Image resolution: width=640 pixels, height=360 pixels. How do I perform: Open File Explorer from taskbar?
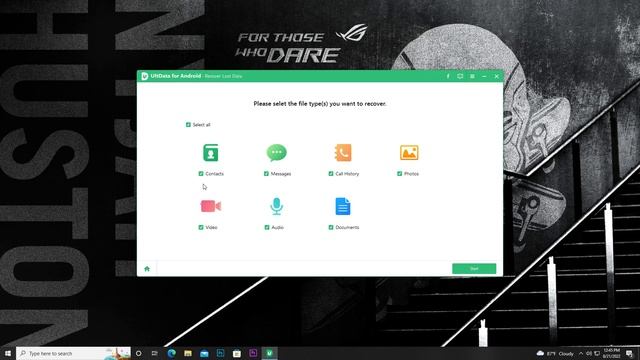[188, 353]
